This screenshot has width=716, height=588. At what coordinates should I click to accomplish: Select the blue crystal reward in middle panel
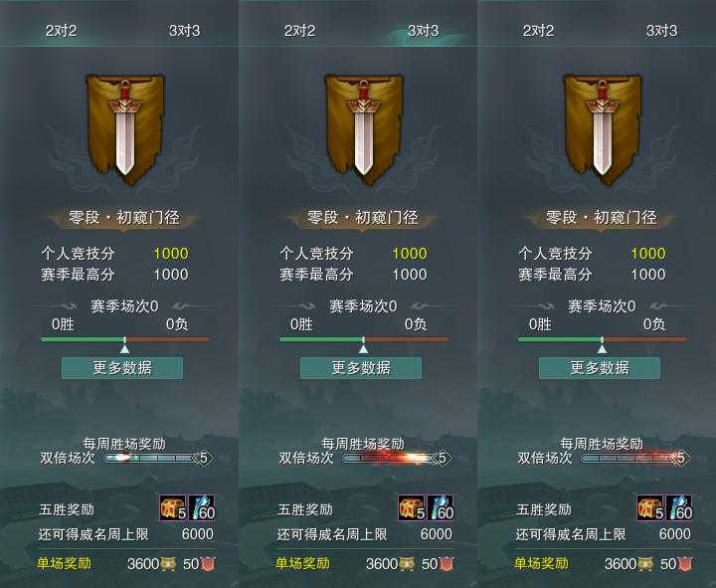(x=441, y=508)
